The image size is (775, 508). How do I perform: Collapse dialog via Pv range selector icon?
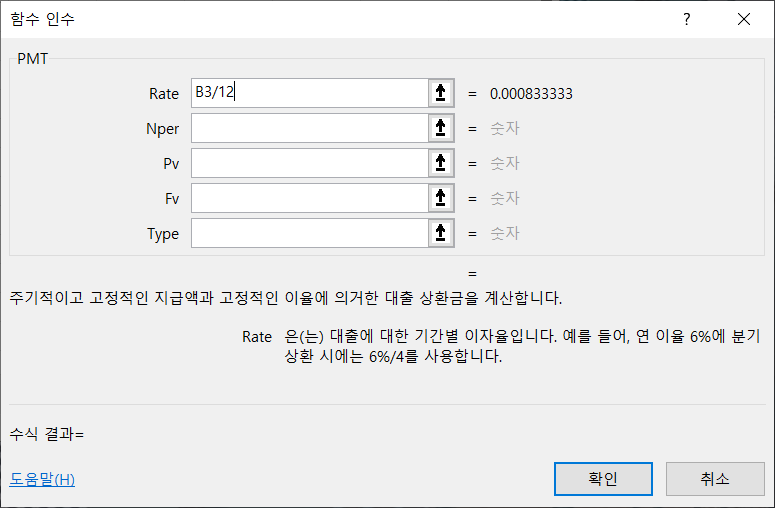[x=441, y=163]
